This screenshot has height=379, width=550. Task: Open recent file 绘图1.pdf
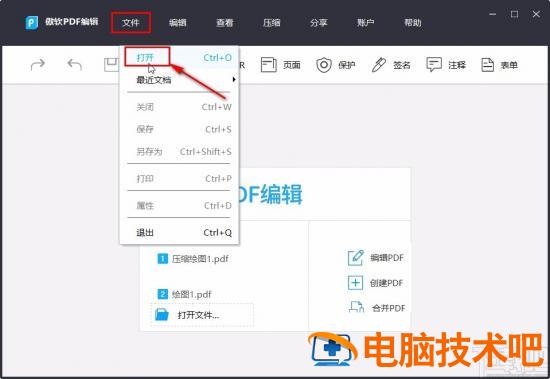click(x=185, y=294)
